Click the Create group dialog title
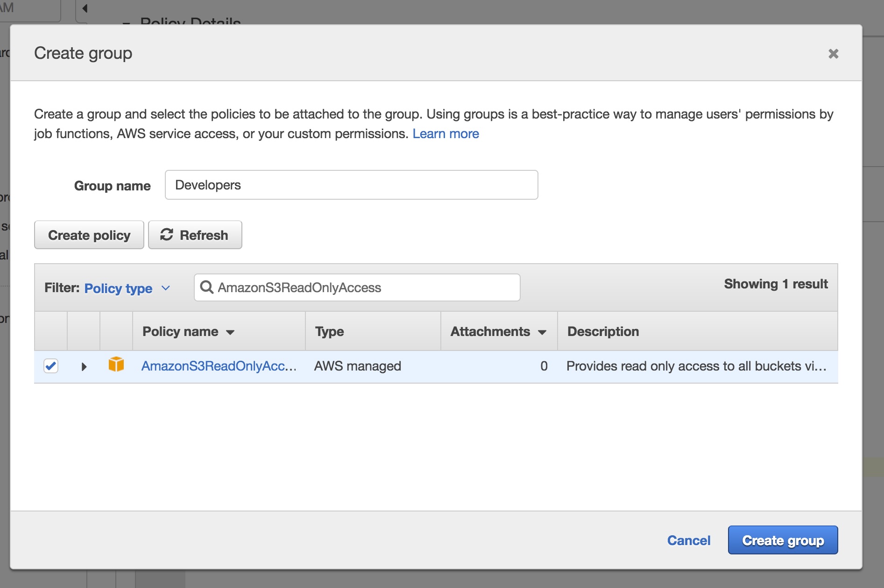Screen dimensions: 884x588 [83, 53]
